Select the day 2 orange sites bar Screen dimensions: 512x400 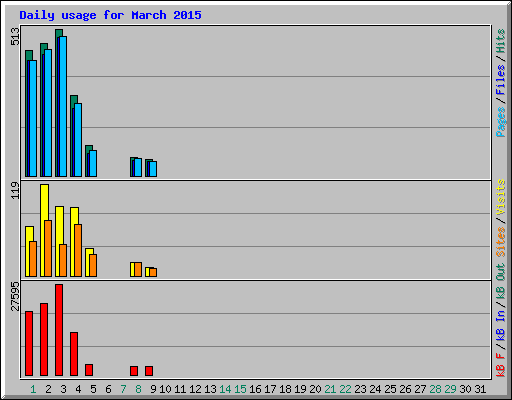(48, 248)
